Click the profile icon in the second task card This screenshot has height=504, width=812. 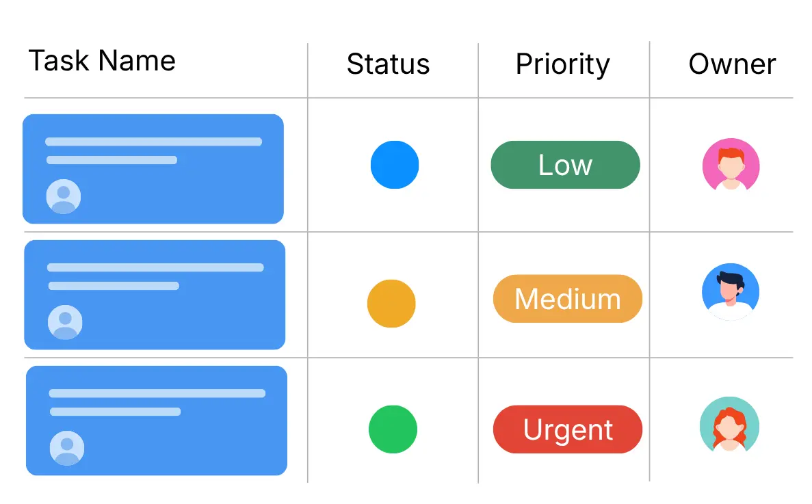tap(65, 323)
